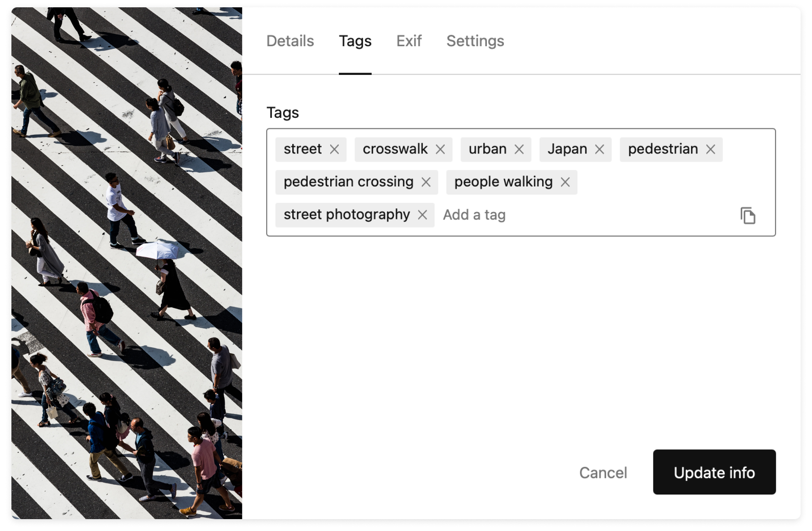The image size is (812, 531).
Task: Remove the 'Japan' tag
Action: click(x=600, y=149)
